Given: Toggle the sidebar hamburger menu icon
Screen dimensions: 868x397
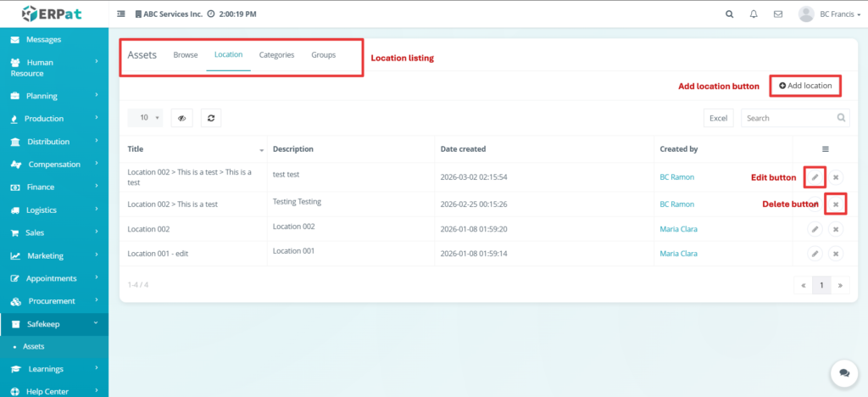Looking at the screenshot, I should 120,14.
